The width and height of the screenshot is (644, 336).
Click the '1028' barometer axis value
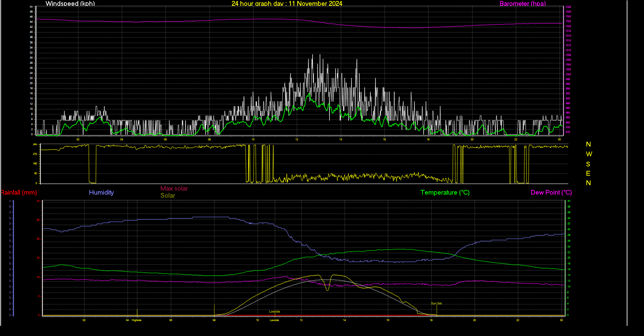coord(568,7)
